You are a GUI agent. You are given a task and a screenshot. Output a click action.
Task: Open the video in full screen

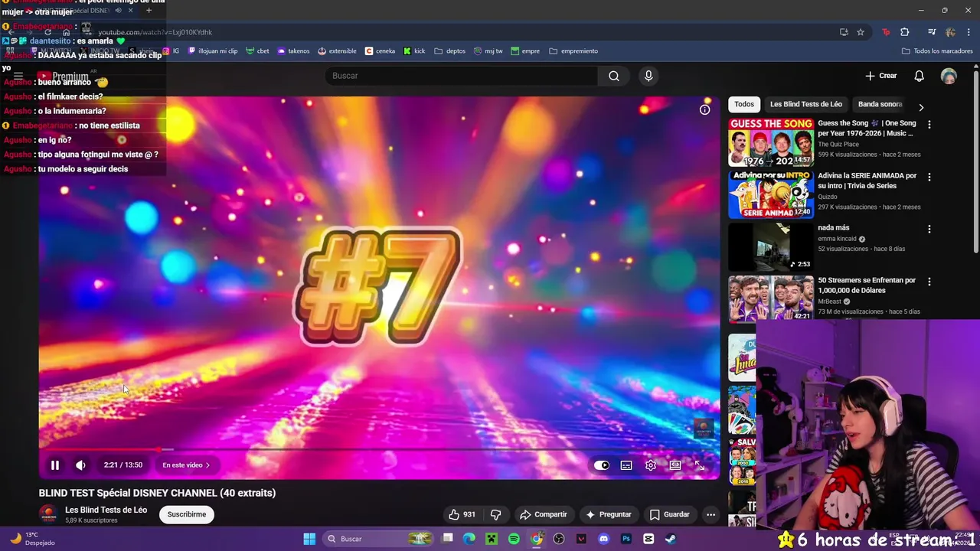pyautogui.click(x=700, y=465)
